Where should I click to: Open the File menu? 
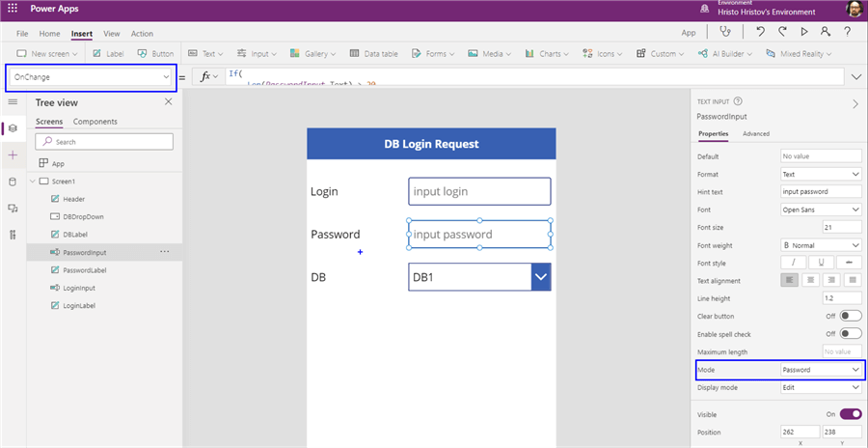22,33
